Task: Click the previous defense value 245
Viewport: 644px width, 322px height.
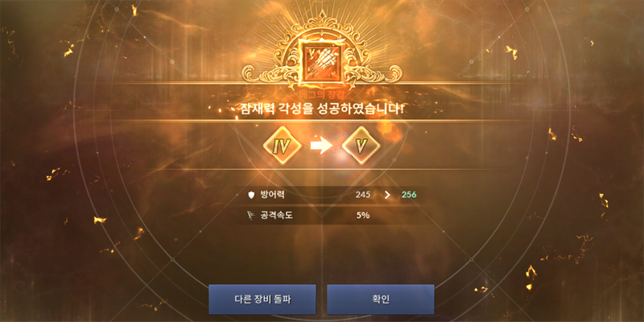Action: pyautogui.click(x=363, y=195)
